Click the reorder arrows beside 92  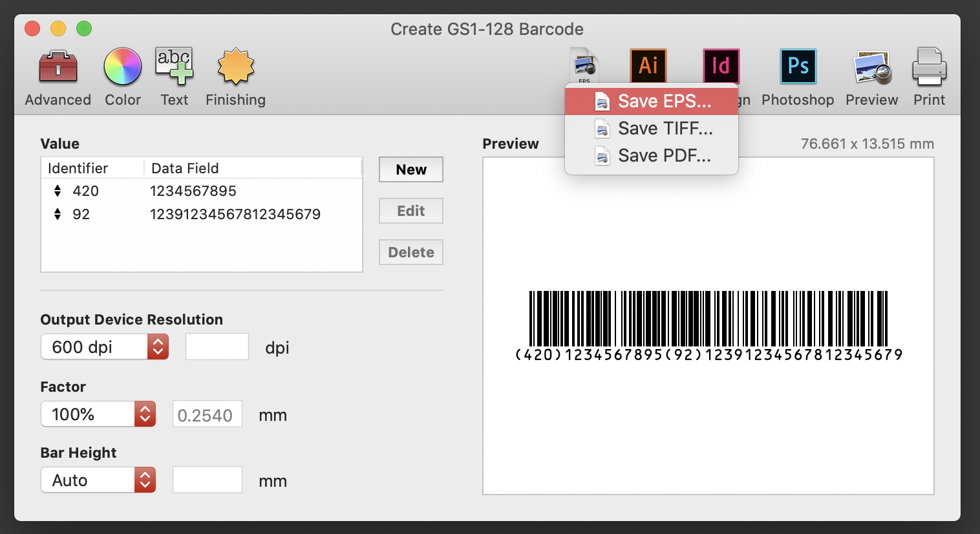tap(58, 214)
